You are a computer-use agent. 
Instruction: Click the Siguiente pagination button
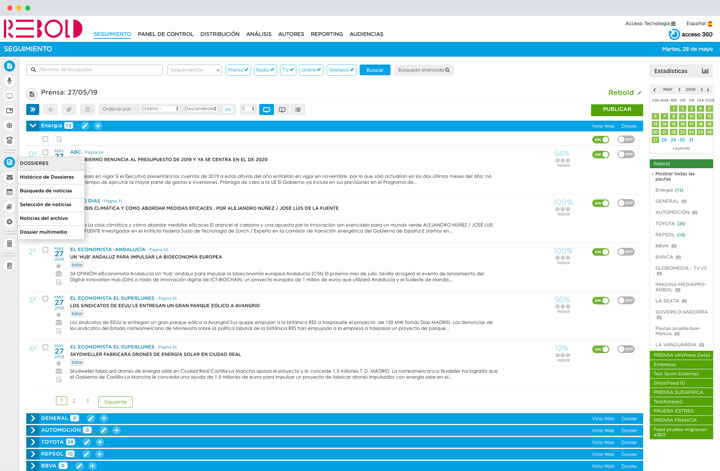[x=115, y=402]
